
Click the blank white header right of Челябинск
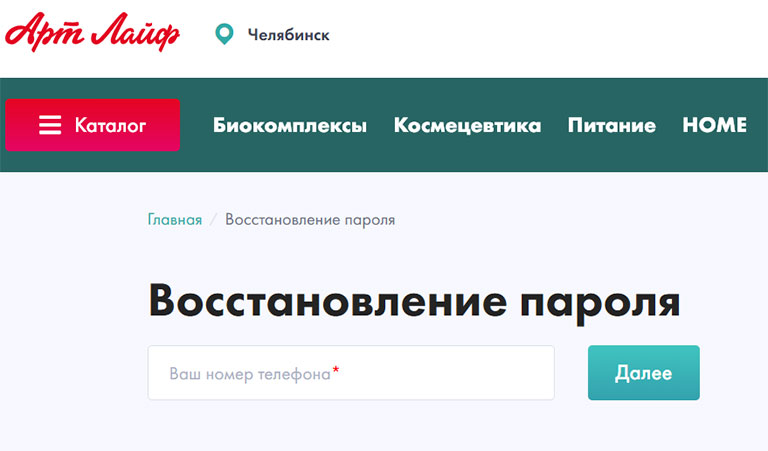[x=550, y=36]
